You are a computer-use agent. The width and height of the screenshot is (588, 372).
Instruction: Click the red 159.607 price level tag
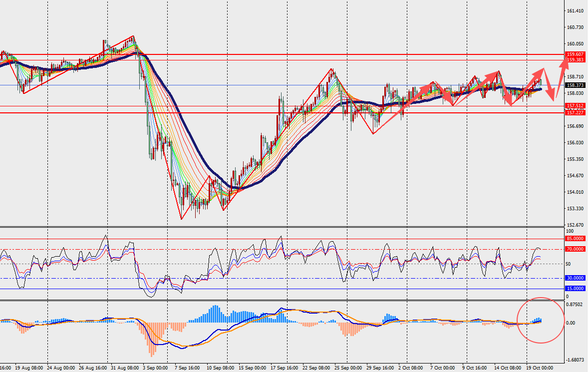[x=575, y=54]
